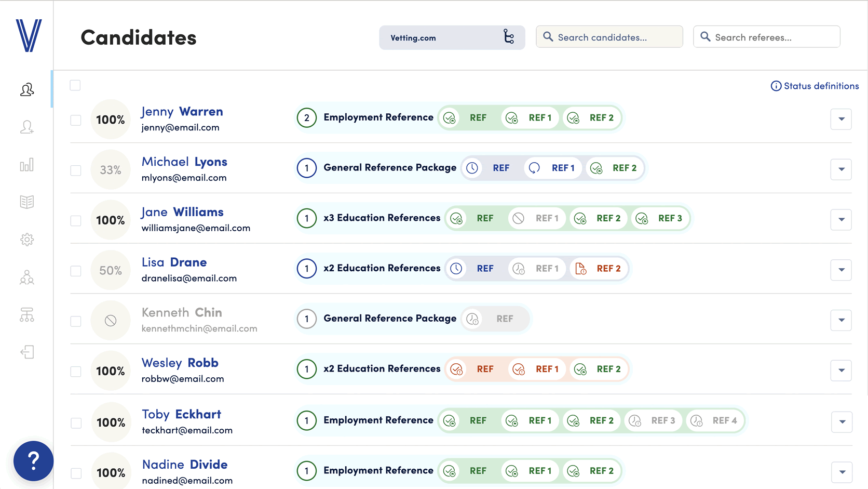Screen dimensions: 868x489
Task: Click the logout icon in sidebar
Action: click(27, 352)
